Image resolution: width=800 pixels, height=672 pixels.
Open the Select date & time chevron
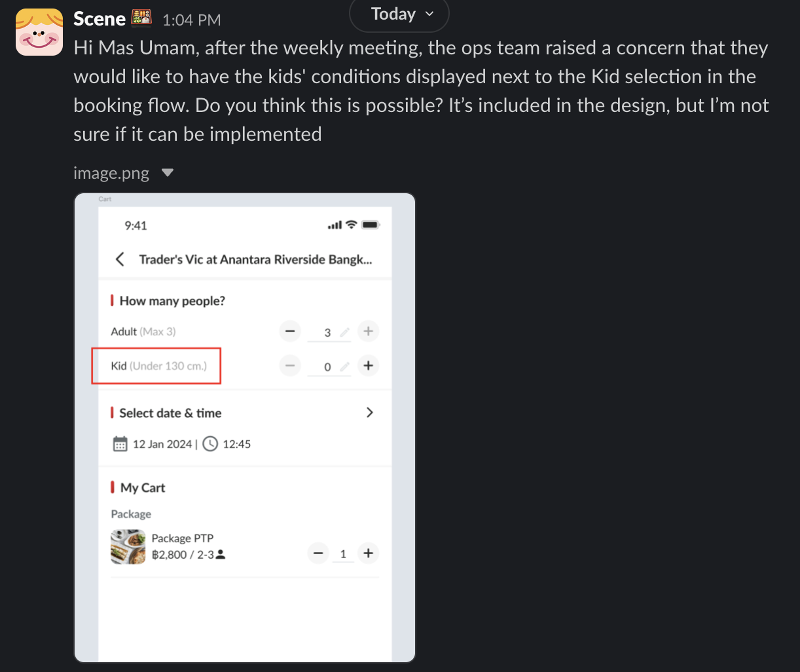(x=370, y=413)
